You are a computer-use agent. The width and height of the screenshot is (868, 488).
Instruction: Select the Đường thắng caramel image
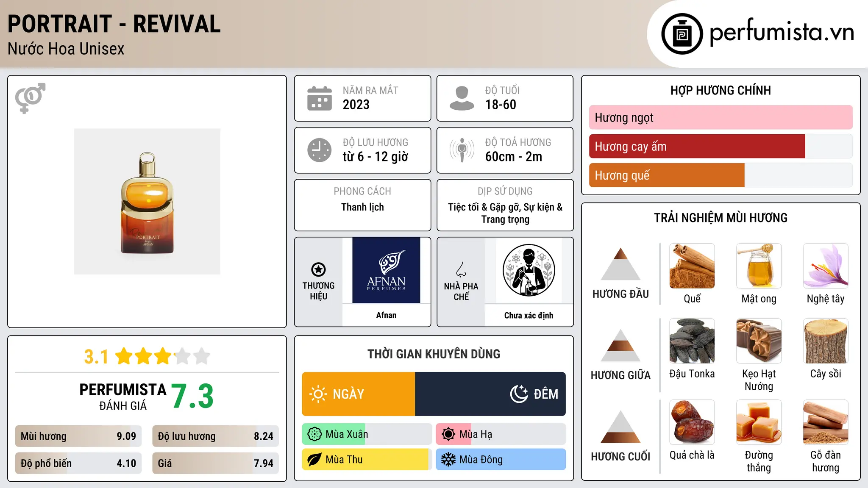(759, 422)
